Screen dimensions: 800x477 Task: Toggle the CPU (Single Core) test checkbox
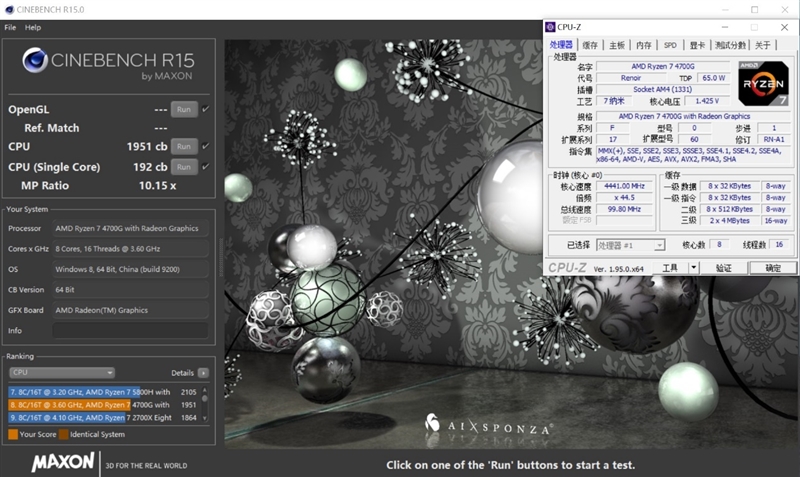205,166
